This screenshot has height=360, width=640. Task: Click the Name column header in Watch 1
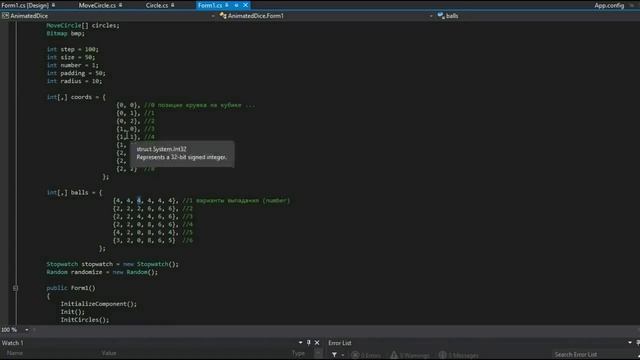tap(15, 353)
